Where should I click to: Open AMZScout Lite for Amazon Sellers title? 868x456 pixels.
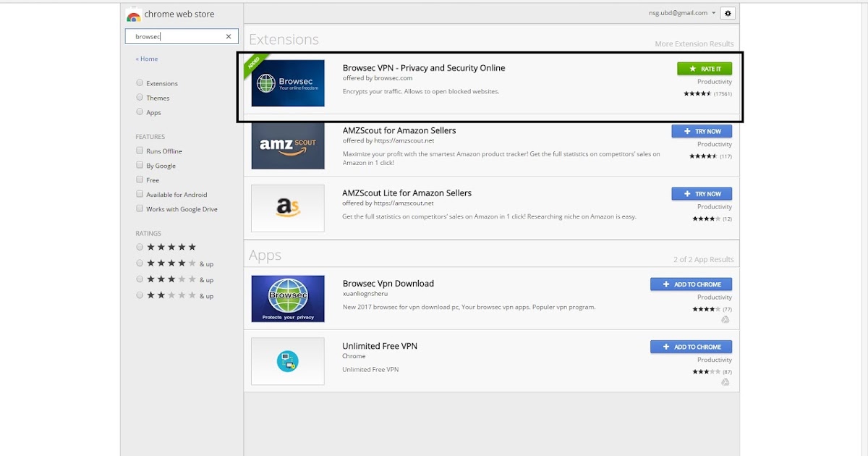[407, 193]
